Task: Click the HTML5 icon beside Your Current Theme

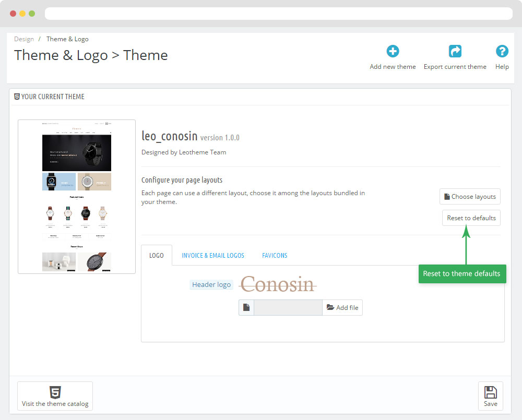Action: click(17, 97)
